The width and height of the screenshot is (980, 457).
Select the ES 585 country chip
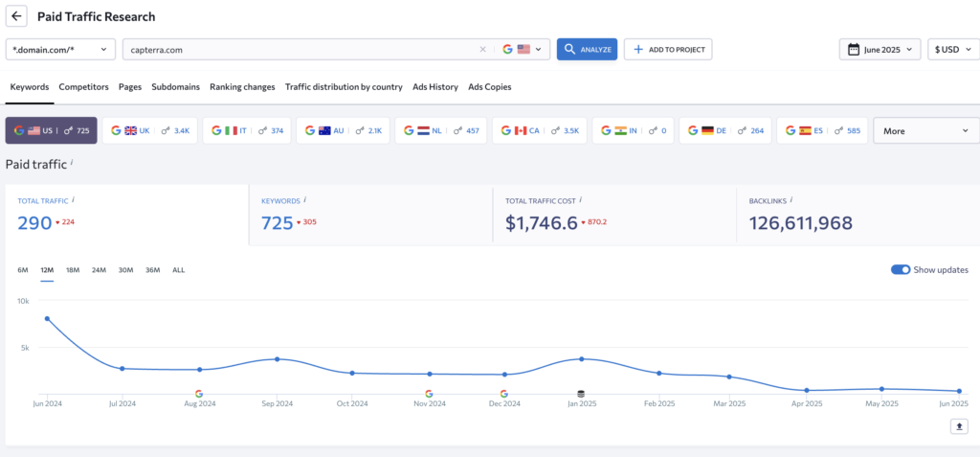pos(822,130)
